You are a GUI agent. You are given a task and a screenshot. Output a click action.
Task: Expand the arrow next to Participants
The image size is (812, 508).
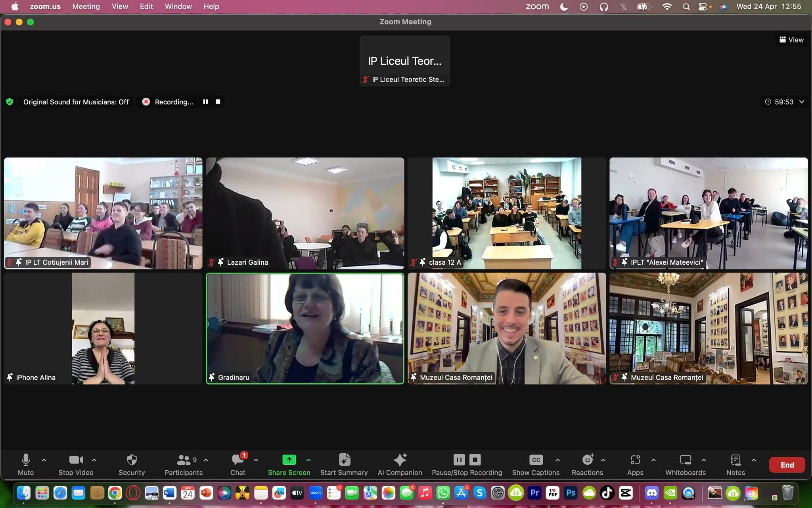206,460
